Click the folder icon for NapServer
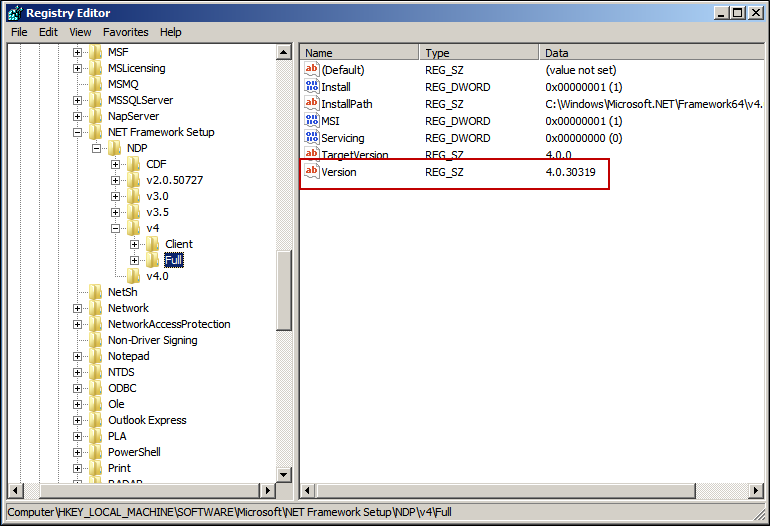The height and width of the screenshot is (526, 770). 96,116
